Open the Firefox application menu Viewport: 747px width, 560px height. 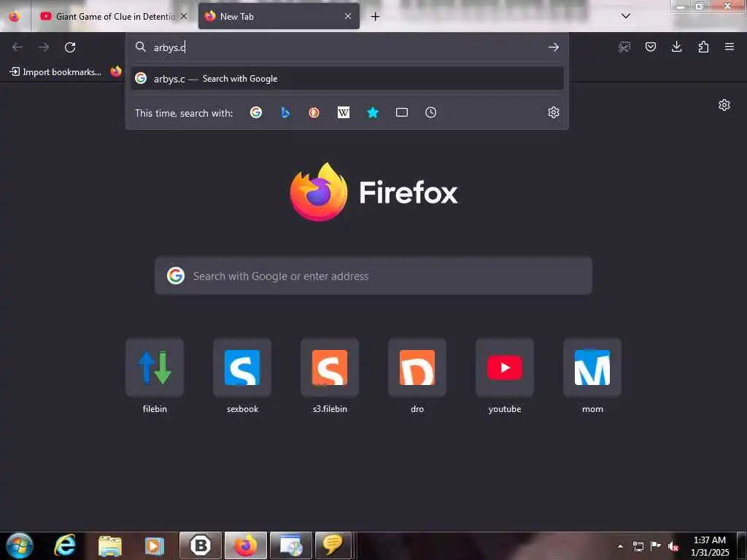click(x=729, y=47)
